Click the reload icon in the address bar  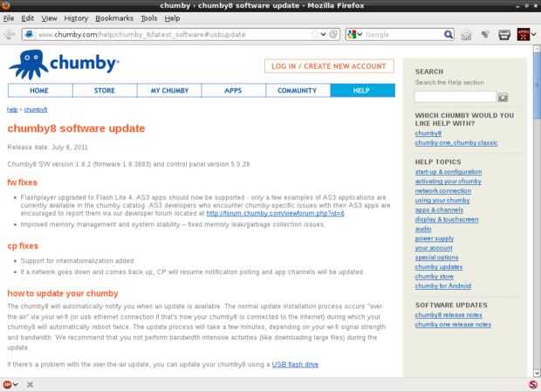point(333,35)
